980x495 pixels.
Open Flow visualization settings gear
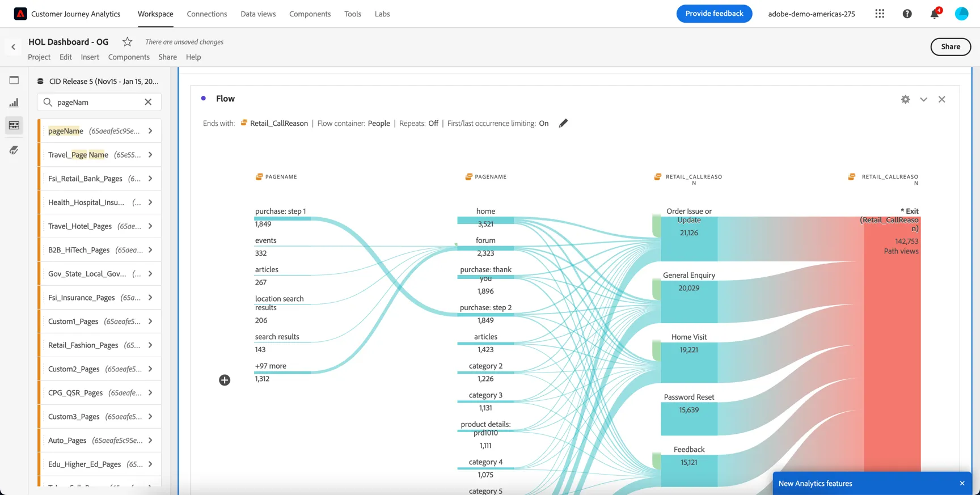tap(906, 99)
